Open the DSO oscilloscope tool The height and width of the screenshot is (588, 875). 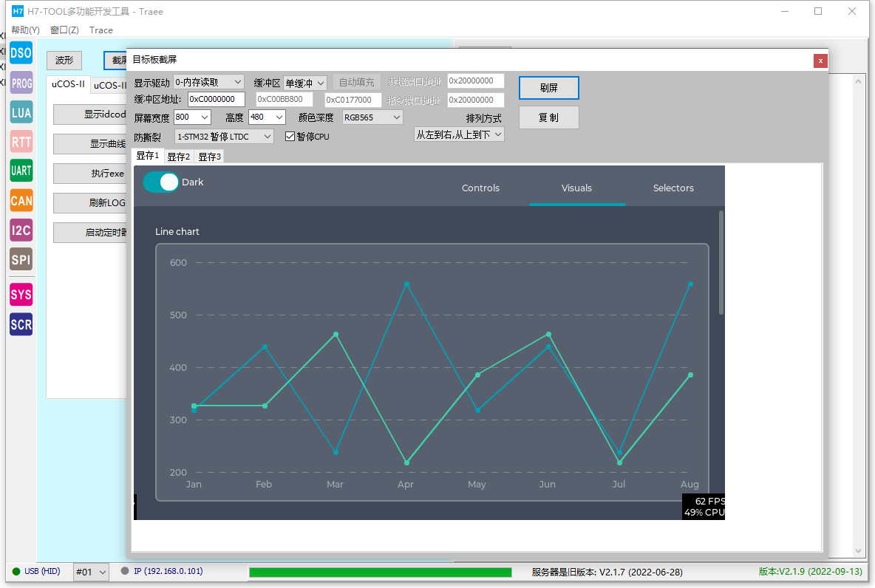[21, 53]
